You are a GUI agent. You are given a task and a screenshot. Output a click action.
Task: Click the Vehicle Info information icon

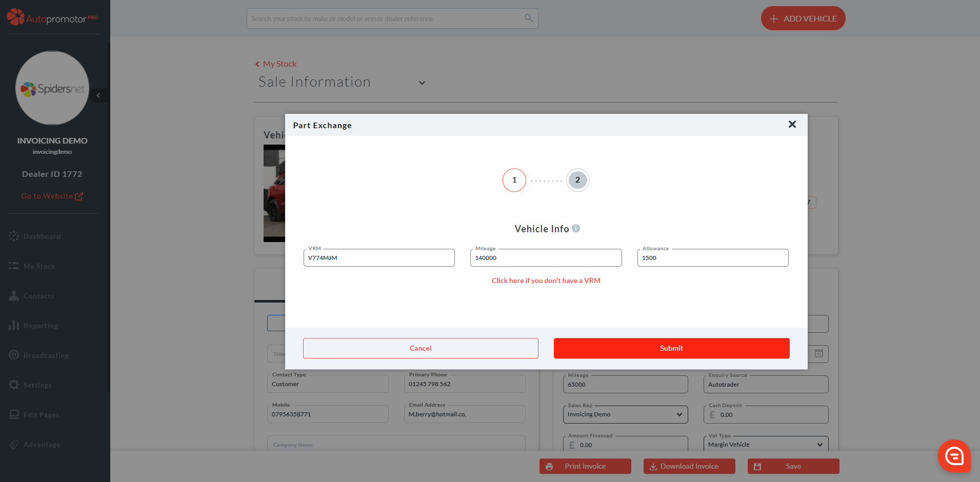[576, 229]
